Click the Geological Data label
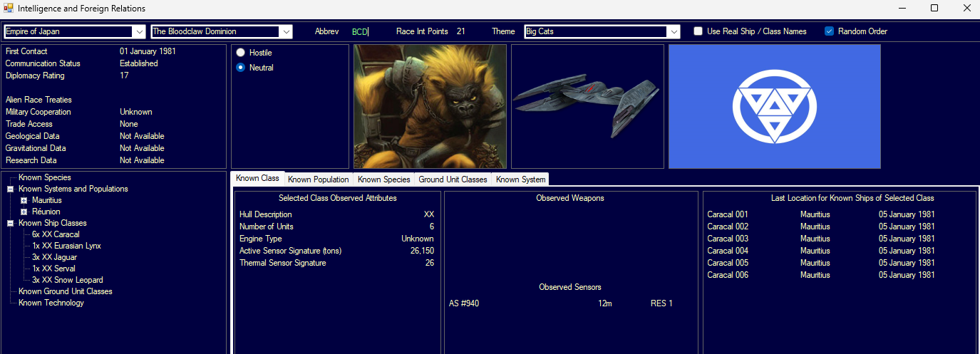This screenshot has width=980, height=354. [x=32, y=136]
